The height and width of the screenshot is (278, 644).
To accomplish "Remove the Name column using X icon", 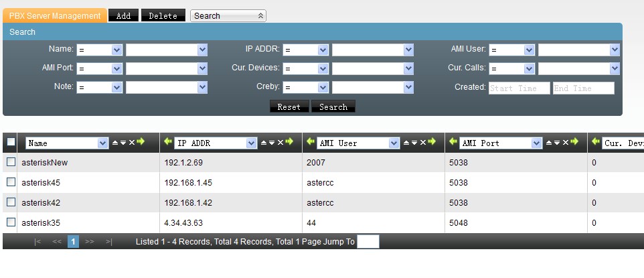I will click(132, 143).
